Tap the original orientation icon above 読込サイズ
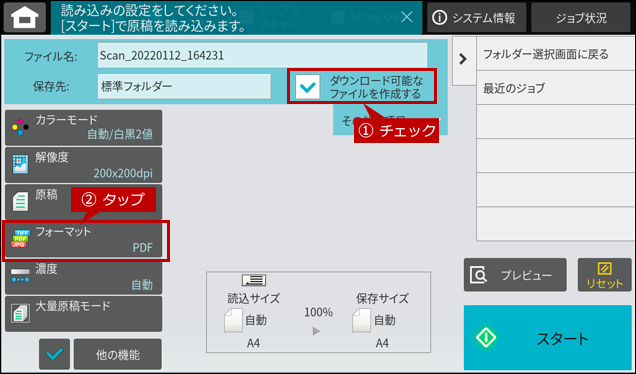 tap(254, 280)
